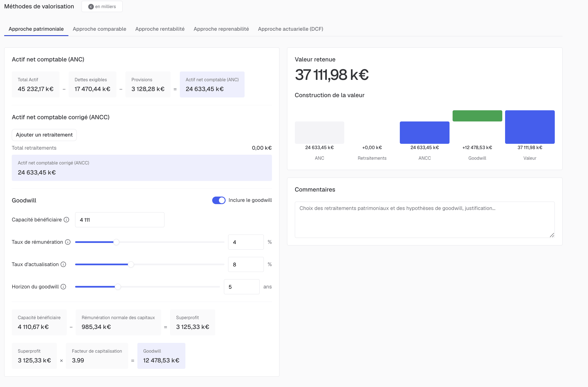Focus the Taux de rémunération percent input
Viewport: 588px width, 387px height.
pyautogui.click(x=246, y=242)
